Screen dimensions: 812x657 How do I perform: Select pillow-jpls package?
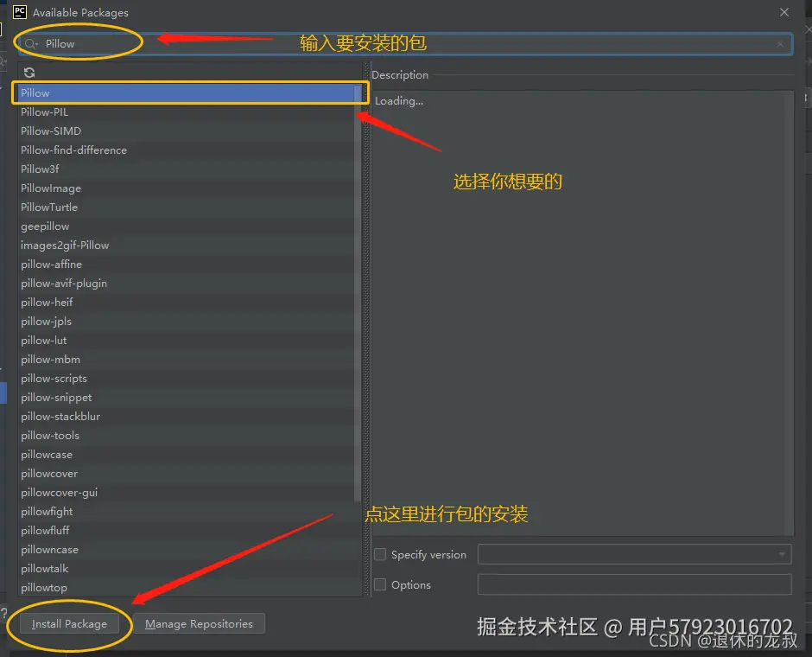(x=187, y=322)
